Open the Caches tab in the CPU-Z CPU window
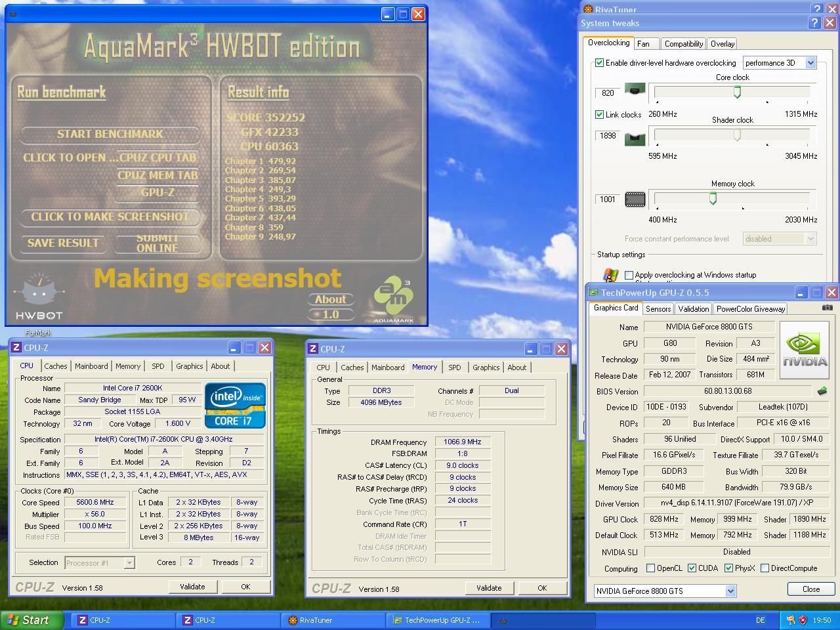 56,366
